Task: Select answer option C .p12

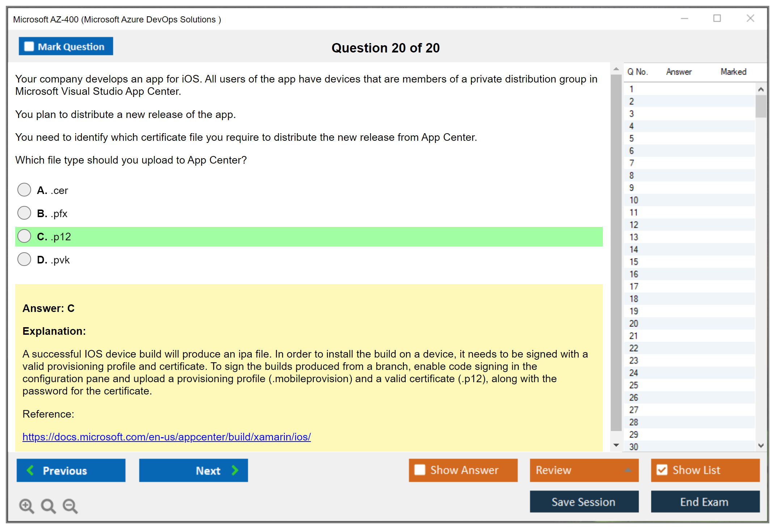Action: click(x=24, y=236)
